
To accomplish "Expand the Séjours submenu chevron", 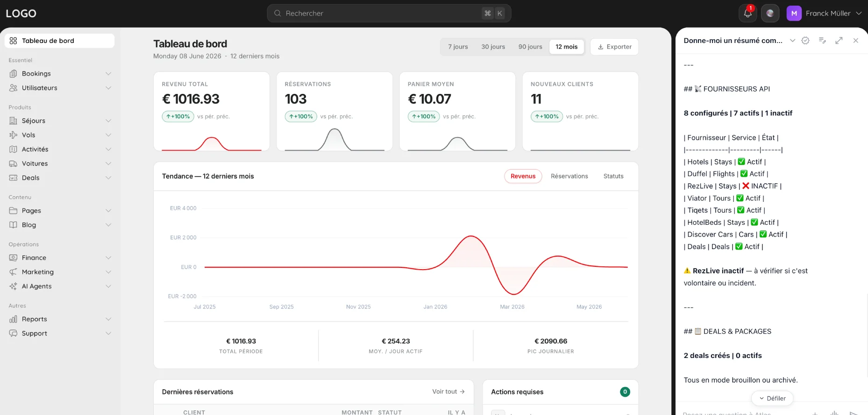I will [108, 121].
